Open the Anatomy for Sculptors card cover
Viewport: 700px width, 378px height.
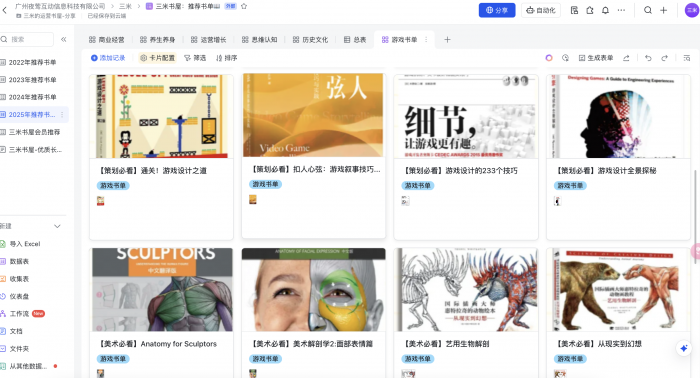coord(161,290)
